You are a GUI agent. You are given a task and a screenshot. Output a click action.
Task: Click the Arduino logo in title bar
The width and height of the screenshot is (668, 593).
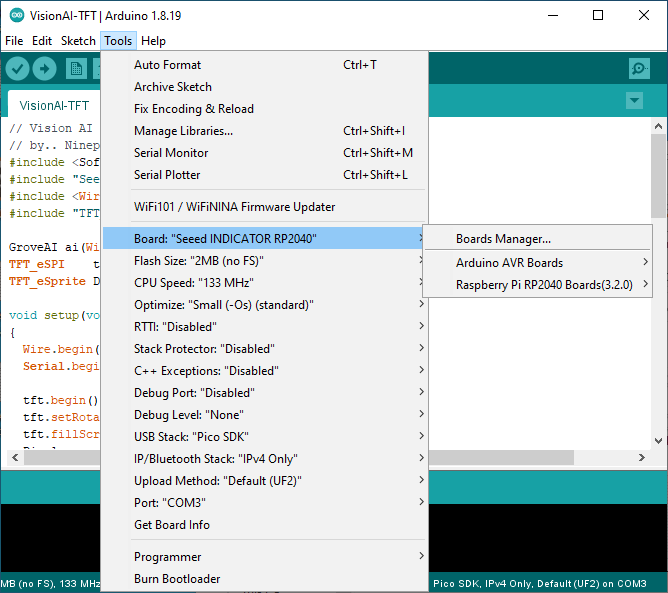click(x=17, y=15)
